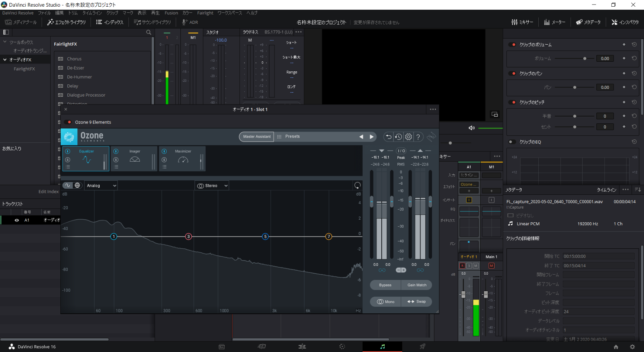Click the Ozone Bypass button
The width and height of the screenshot is (644, 352).
coord(385,285)
